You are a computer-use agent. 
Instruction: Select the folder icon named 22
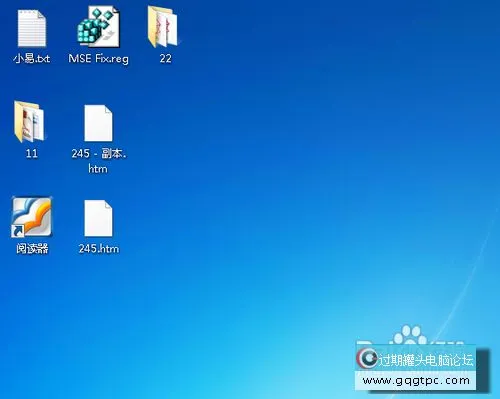163,27
